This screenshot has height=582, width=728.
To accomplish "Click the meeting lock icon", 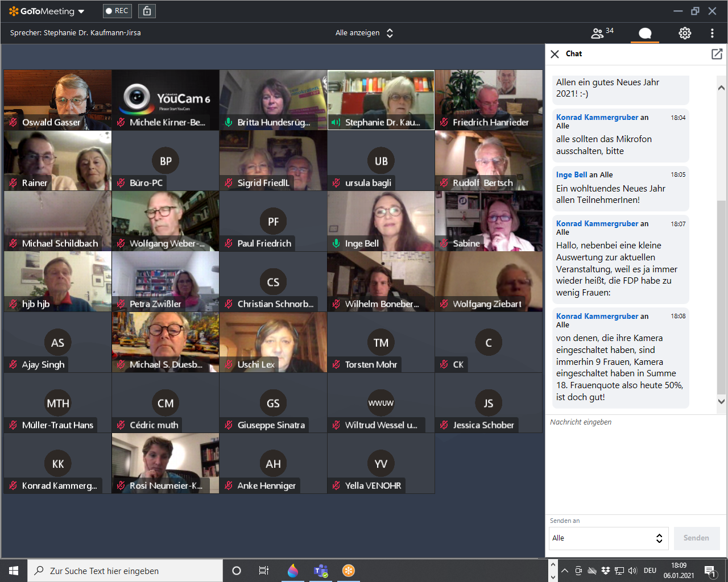I will (147, 11).
